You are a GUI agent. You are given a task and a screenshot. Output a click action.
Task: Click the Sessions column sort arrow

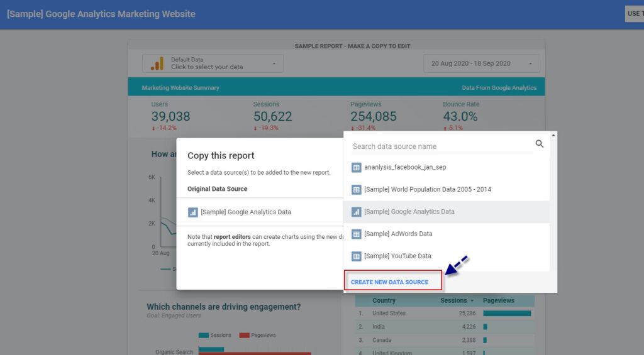(472, 301)
